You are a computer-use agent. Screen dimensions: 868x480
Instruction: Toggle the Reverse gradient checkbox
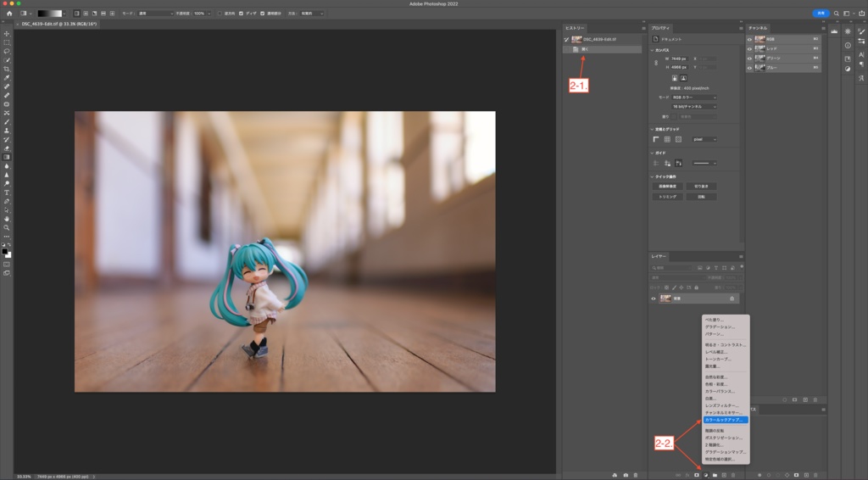[220, 14]
